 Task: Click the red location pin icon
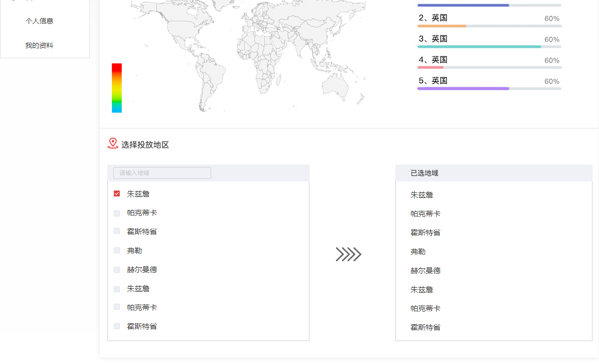[x=113, y=144]
